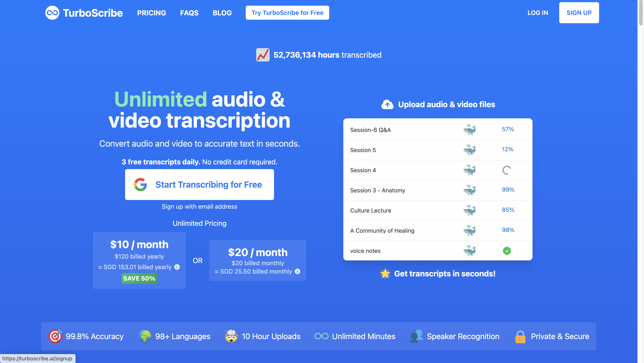Click 10 Hour Uploads label
644x363 pixels.
coord(271,336)
